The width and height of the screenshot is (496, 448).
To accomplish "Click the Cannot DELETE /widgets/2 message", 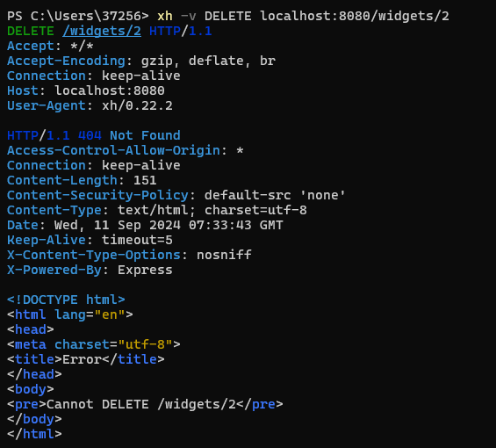I will (x=141, y=404).
